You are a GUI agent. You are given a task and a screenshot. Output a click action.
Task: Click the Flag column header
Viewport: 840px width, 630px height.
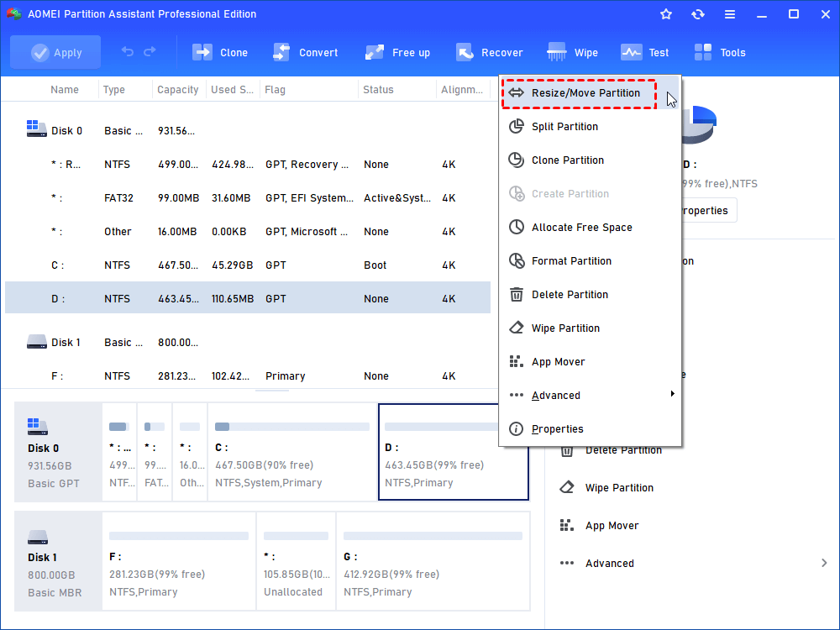click(275, 90)
